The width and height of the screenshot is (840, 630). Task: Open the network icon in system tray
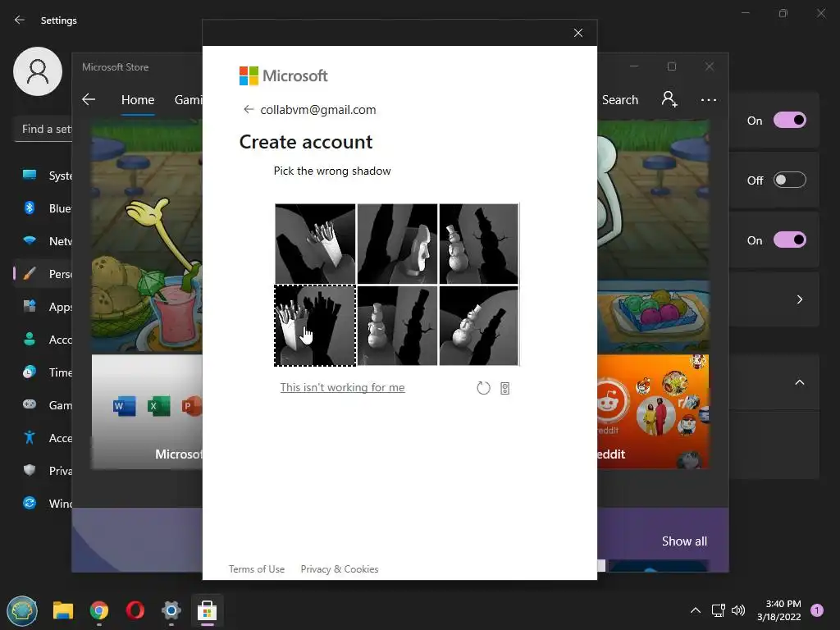(x=718, y=610)
